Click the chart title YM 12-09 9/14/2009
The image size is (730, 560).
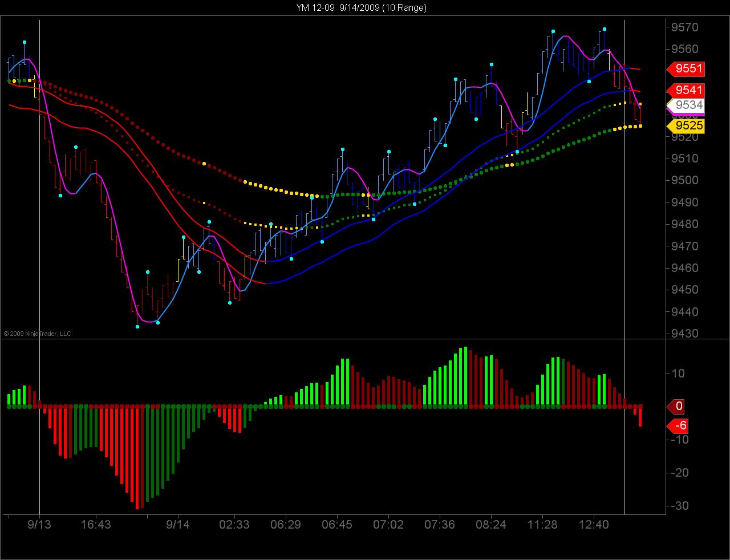coord(361,7)
